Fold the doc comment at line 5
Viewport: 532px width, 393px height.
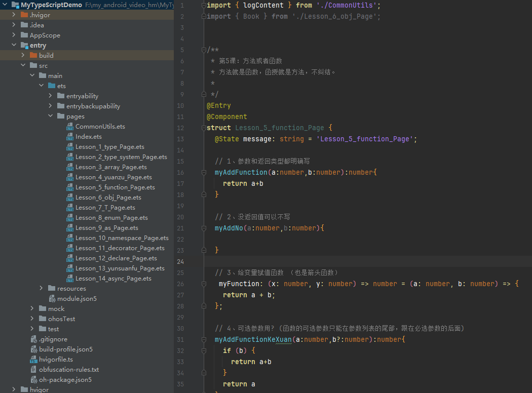click(204, 50)
